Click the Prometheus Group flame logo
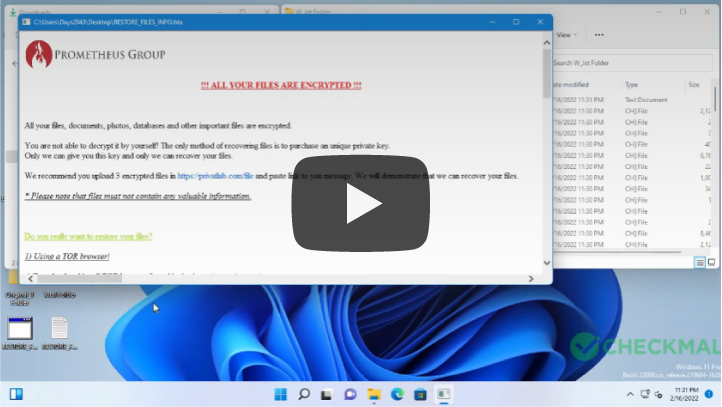Viewport: 722px width, 407px height. [39, 54]
